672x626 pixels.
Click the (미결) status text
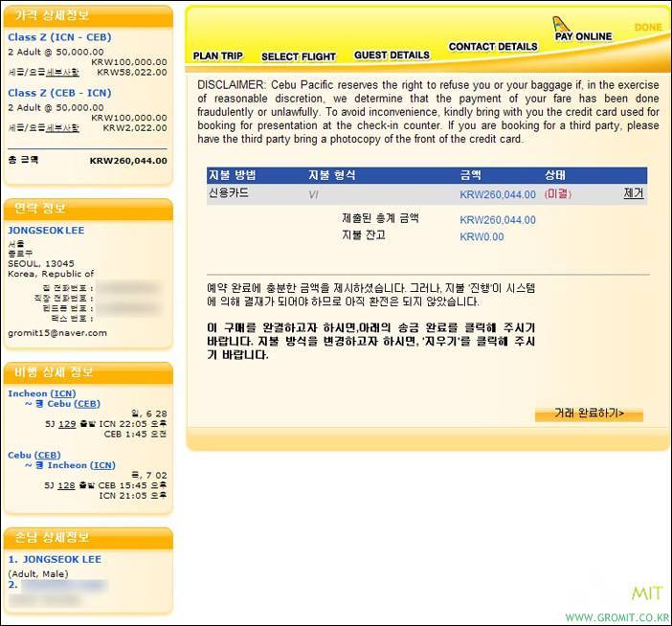pos(558,193)
